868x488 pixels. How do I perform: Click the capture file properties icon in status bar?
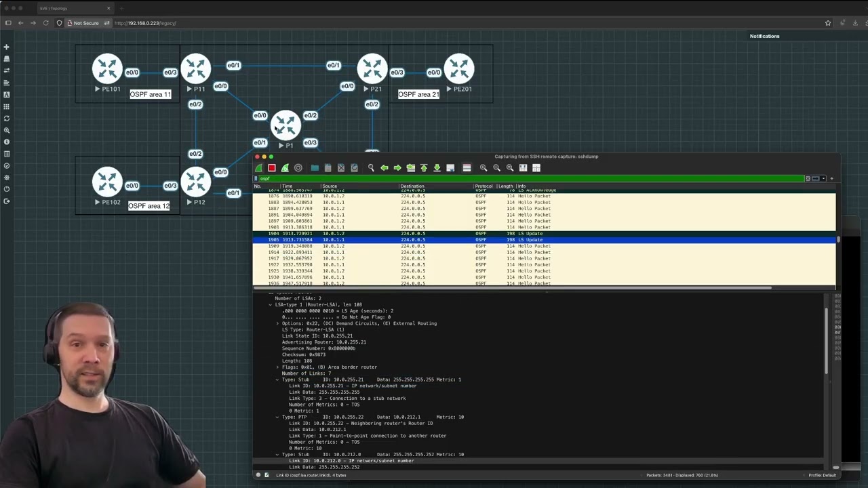click(x=267, y=475)
